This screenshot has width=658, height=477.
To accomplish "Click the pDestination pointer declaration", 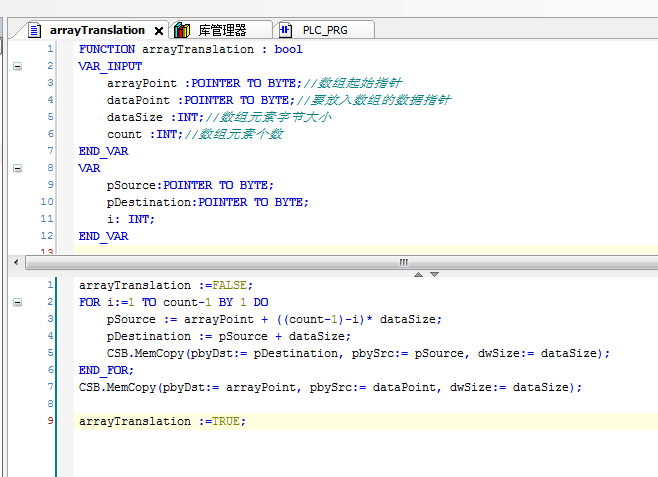I will pos(208,202).
